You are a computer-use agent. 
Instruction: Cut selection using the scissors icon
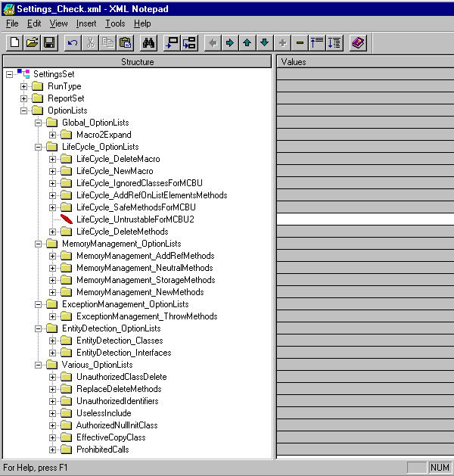click(90, 43)
